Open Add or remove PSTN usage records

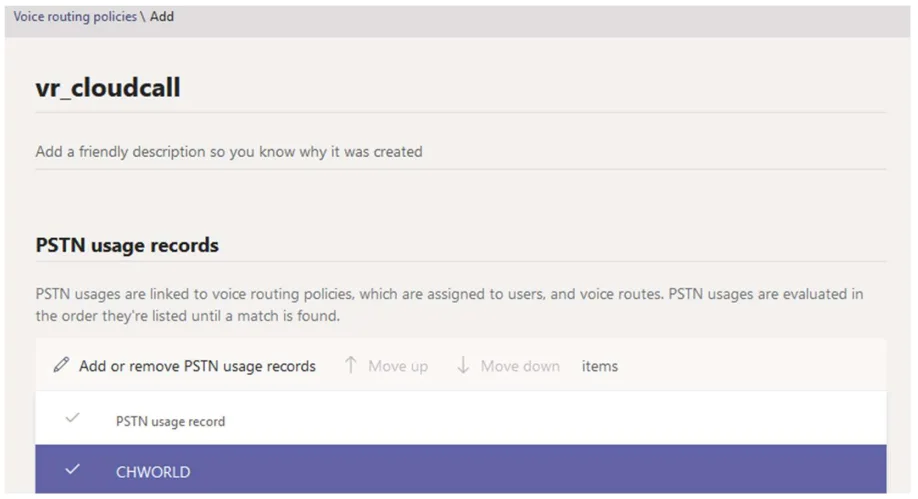point(197,366)
